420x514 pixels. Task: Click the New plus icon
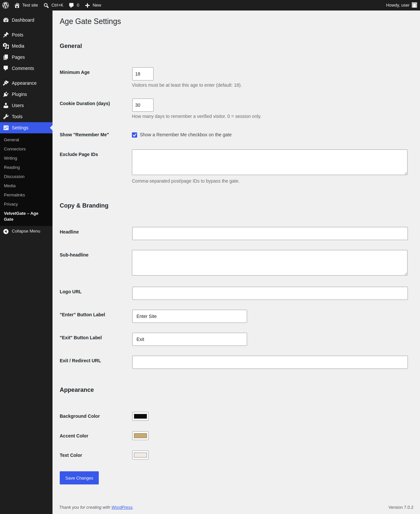click(87, 5)
